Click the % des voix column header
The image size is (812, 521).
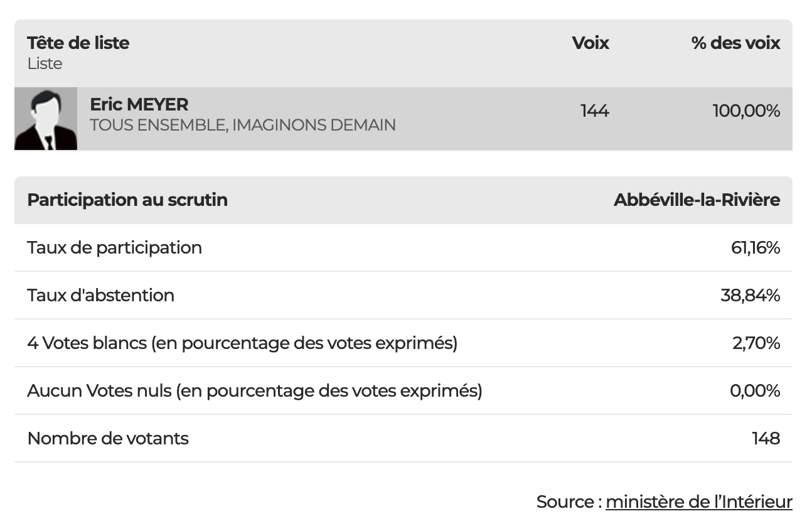(735, 43)
